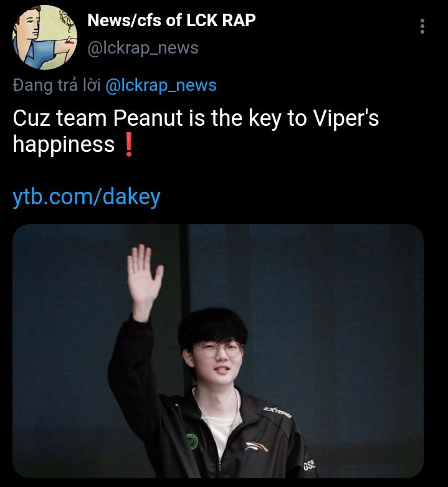Click the green round badge on jacket
Viewport: 448px width, 487px height.
(192, 442)
